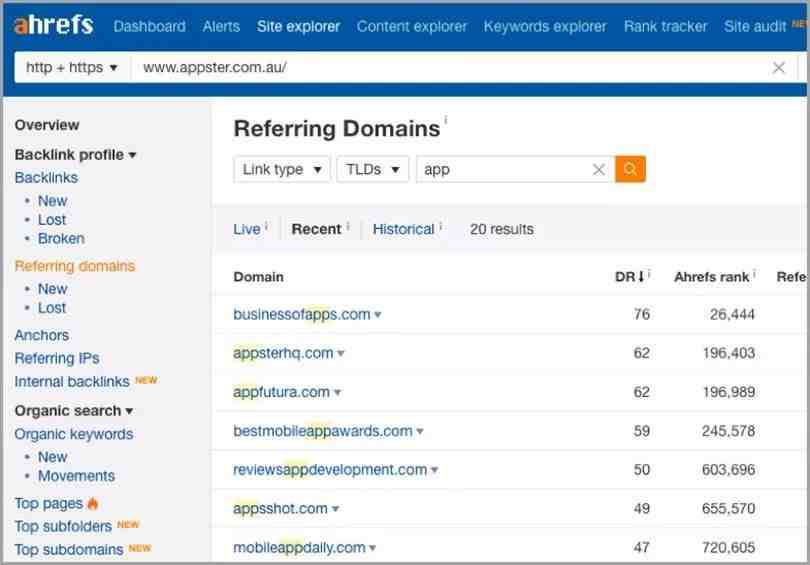Click the reviewsappdevelopment.com domain link
This screenshot has height=565, width=810.
[x=330, y=470]
